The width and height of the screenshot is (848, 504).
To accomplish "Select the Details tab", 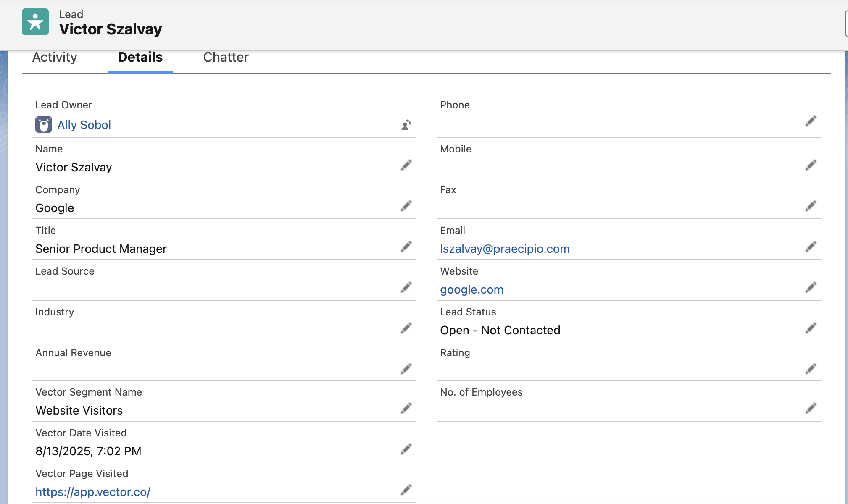I will click(x=140, y=57).
